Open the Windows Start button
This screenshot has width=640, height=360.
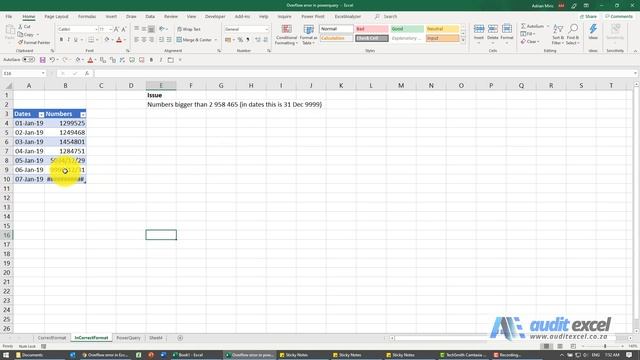(6, 355)
